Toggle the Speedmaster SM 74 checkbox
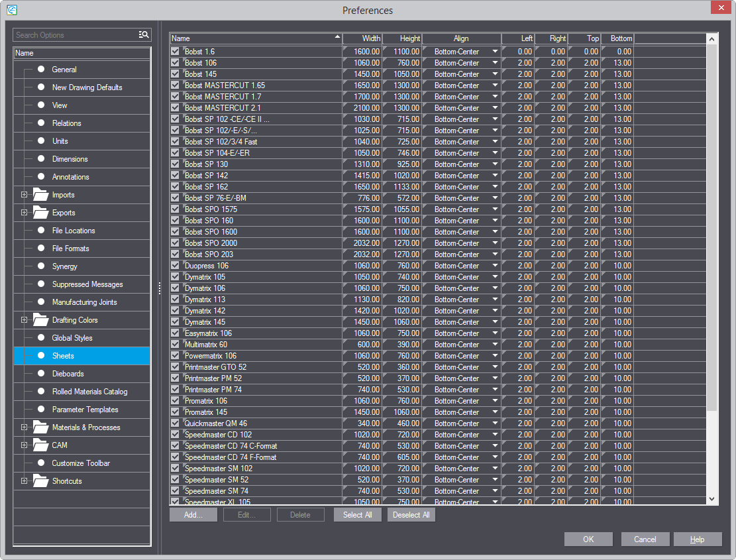 (175, 490)
